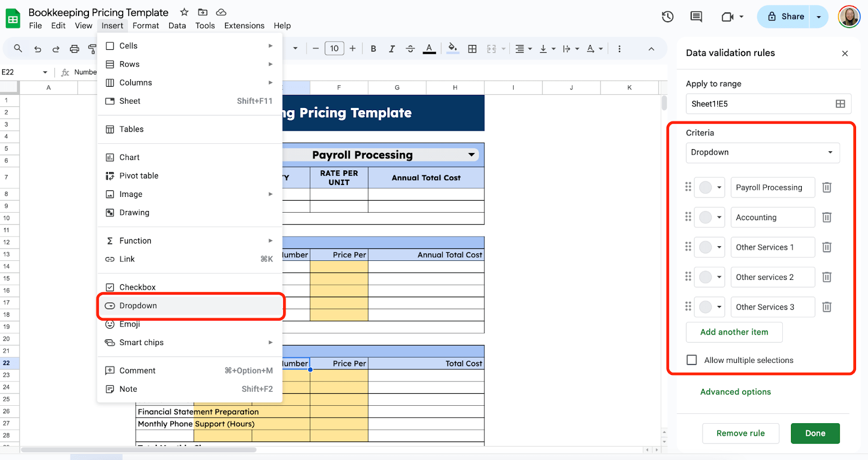
Task: Open version history clock icon
Action: point(667,17)
